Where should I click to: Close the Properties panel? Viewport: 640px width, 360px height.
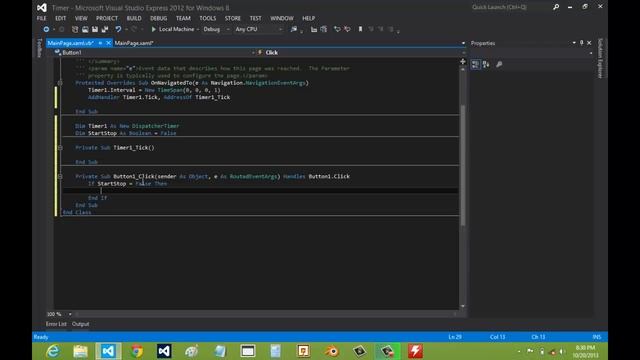coord(589,43)
